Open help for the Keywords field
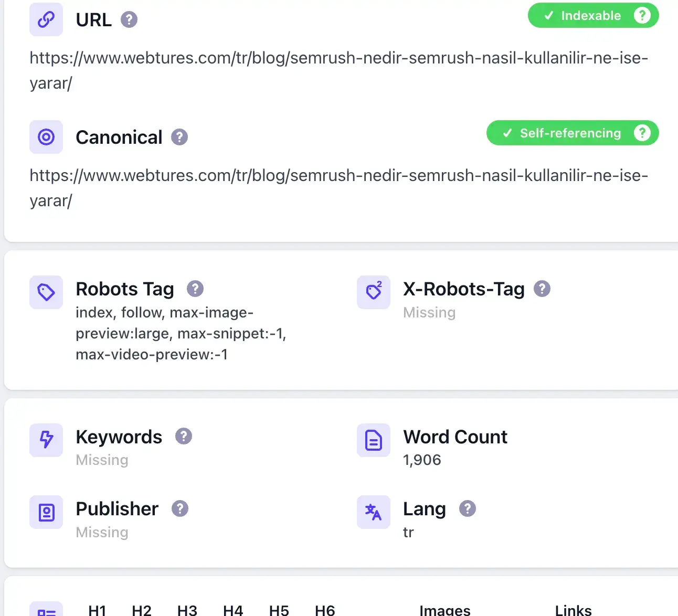 [183, 436]
